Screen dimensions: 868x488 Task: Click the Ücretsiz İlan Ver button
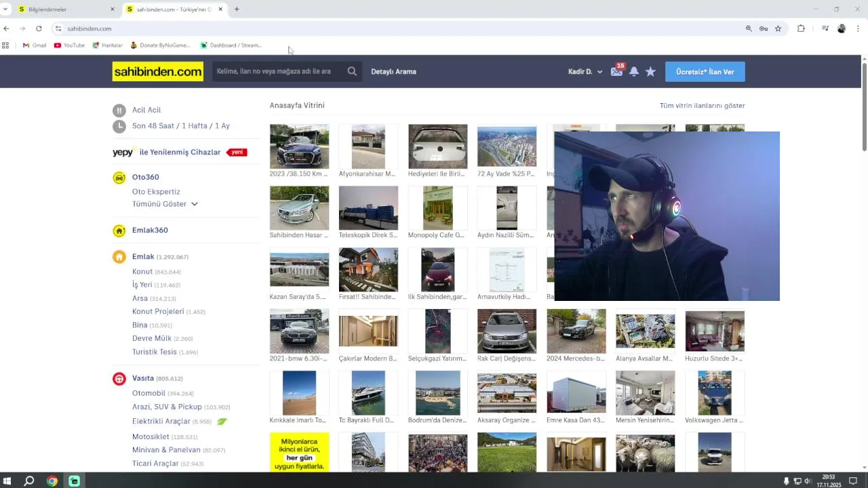[x=705, y=72]
